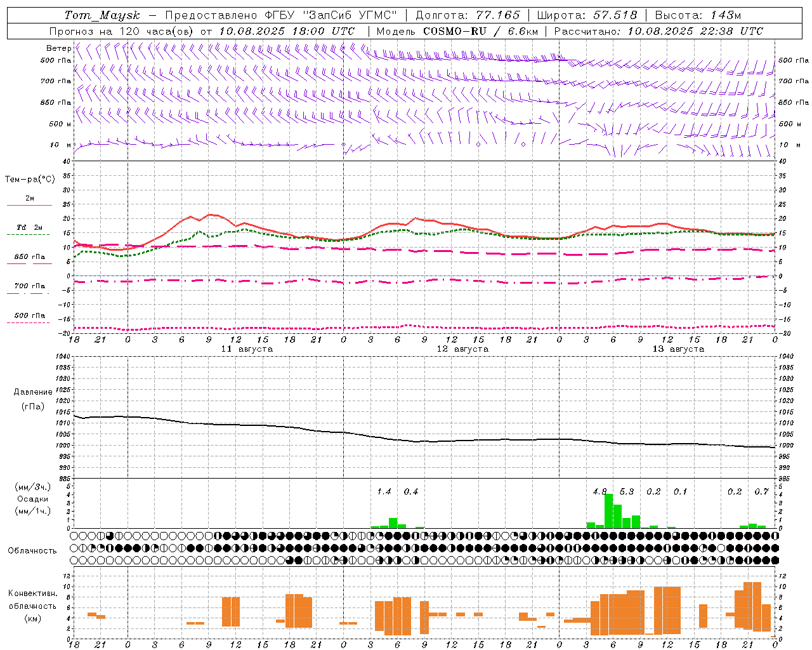The height and width of the screenshot is (650, 812).
Task: Click the dashed 850 гПа temperature legend line
Action: pyautogui.click(x=29, y=263)
